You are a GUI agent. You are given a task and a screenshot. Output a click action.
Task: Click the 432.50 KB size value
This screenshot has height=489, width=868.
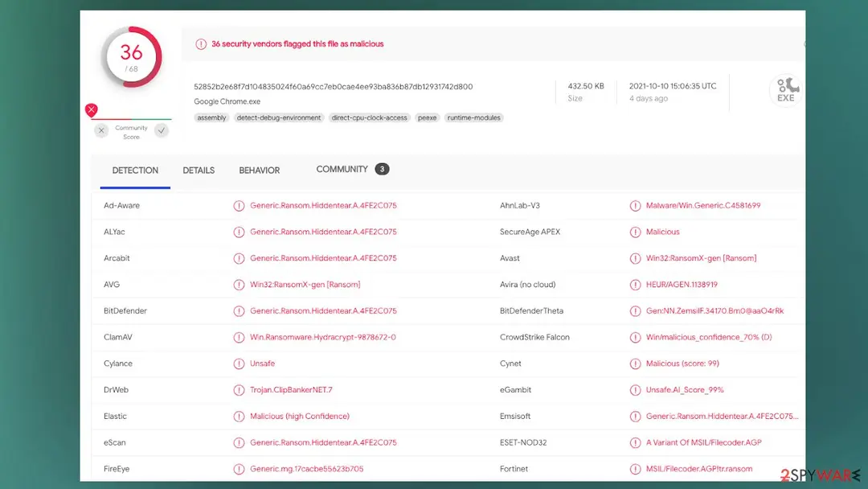[586, 86]
